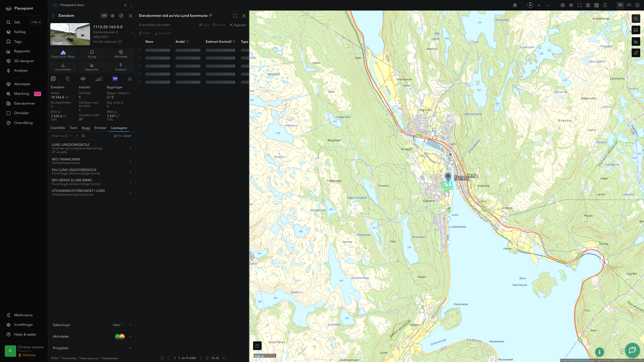The image size is (644, 362).
Task: Download Grunnbøker for the property
Action: point(63,67)
